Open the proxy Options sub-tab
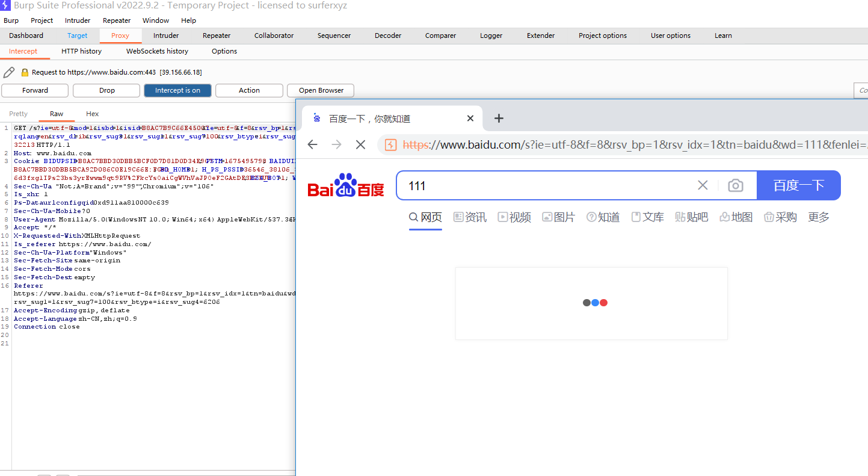The width and height of the screenshot is (868, 476). coord(224,51)
